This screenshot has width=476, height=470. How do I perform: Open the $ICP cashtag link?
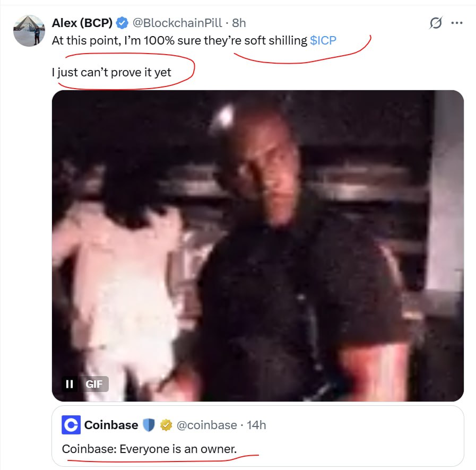point(323,40)
